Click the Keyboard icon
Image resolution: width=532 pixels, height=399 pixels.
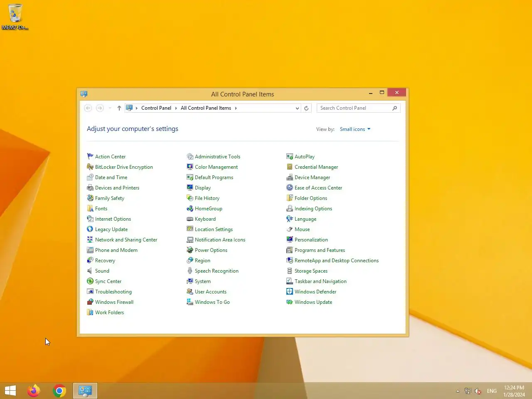[190, 219]
